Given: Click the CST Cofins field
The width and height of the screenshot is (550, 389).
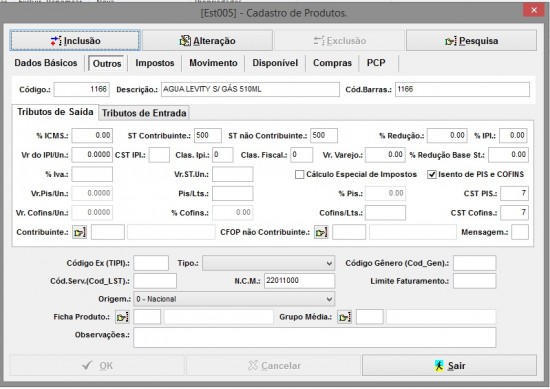Looking at the screenshot, I should click(514, 213).
